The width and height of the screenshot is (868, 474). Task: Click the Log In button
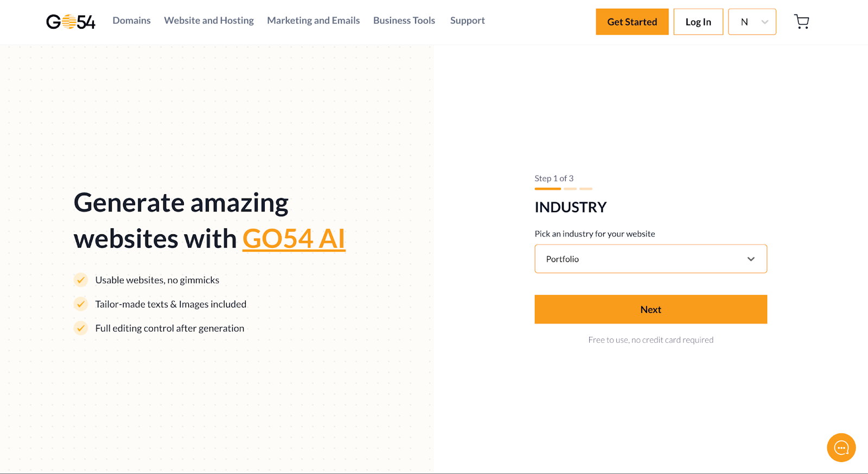coord(698,22)
